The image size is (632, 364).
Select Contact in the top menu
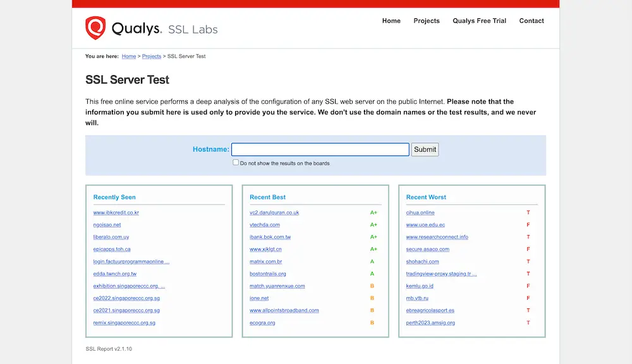pos(531,21)
